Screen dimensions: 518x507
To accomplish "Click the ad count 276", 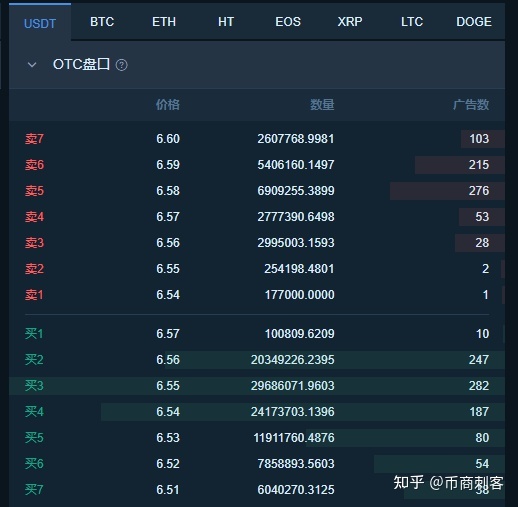I will point(479,191).
